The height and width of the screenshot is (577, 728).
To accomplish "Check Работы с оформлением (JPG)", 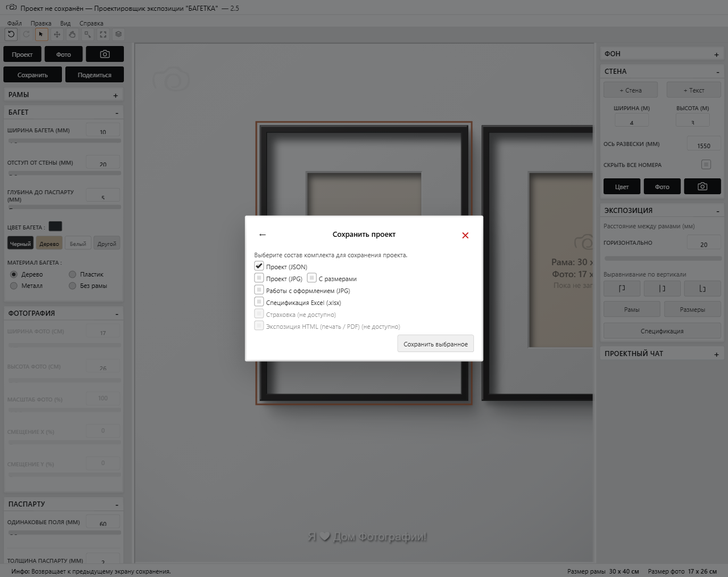I will [259, 290].
